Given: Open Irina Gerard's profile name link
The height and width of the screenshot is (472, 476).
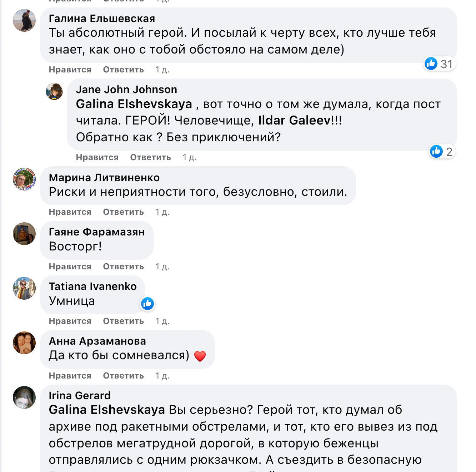Looking at the screenshot, I should pyautogui.click(x=80, y=396).
